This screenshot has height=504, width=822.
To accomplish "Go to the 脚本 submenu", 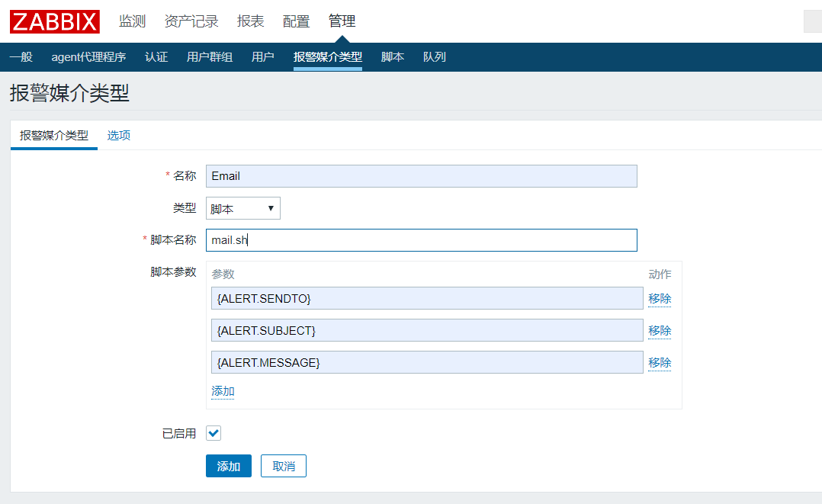I will point(393,57).
